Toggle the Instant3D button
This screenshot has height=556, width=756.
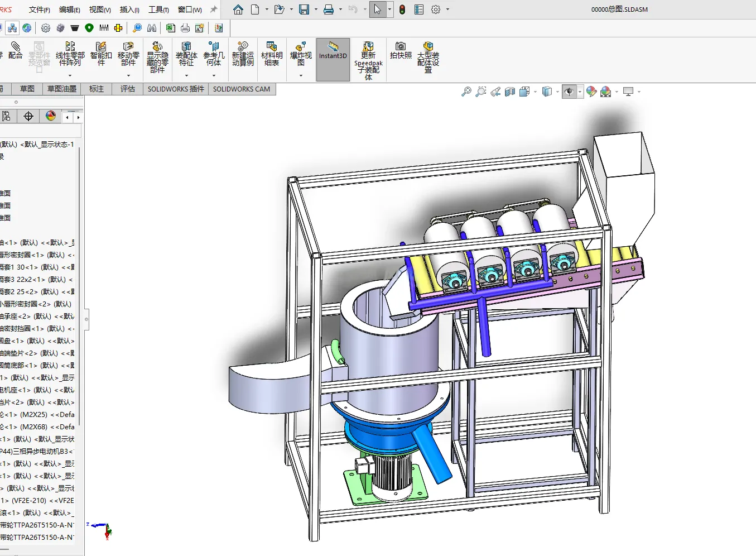coord(333,59)
